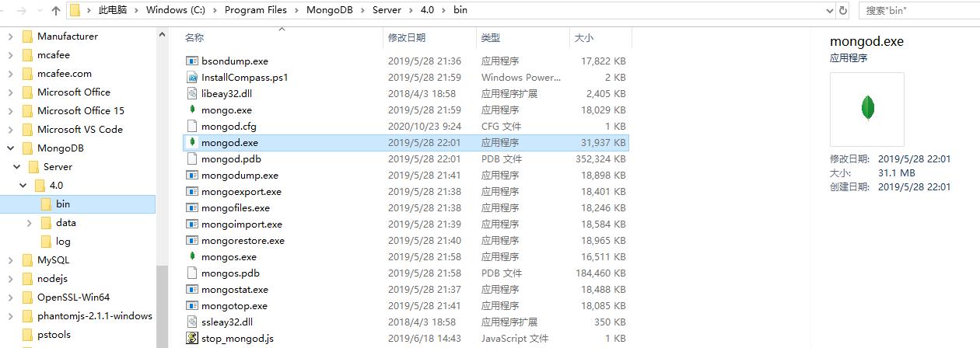The width and height of the screenshot is (980, 348).
Task: Select the log folder in navigation tree
Action: (x=63, y=242)
